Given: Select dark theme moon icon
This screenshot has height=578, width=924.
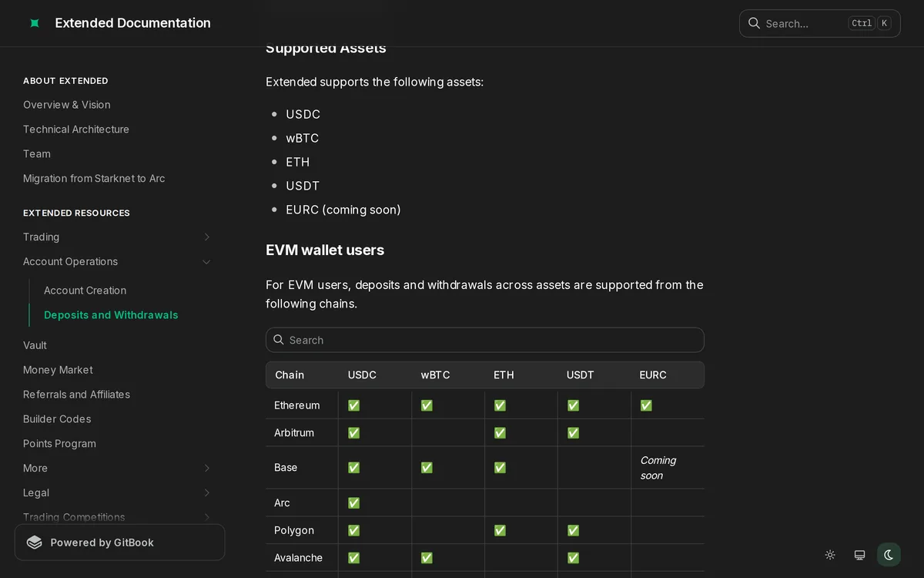Looking at the screenshot, I should (x=889, y=555).
